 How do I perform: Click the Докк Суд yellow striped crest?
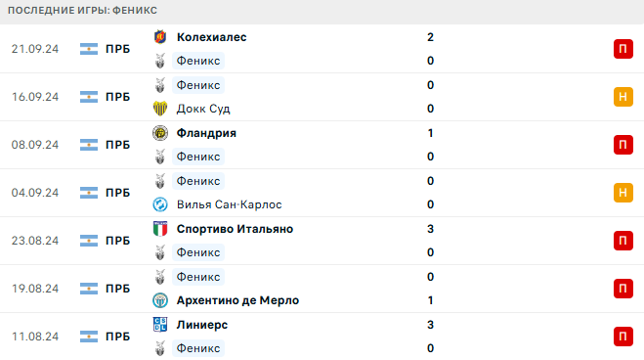point(160,109)
